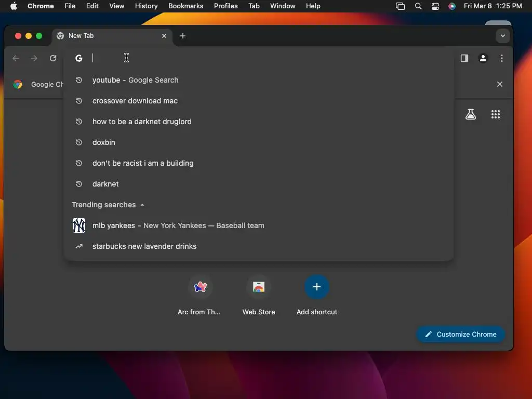532x399 pixels.
Task: Open Google apps grid icon
Action: click(495, 114)
